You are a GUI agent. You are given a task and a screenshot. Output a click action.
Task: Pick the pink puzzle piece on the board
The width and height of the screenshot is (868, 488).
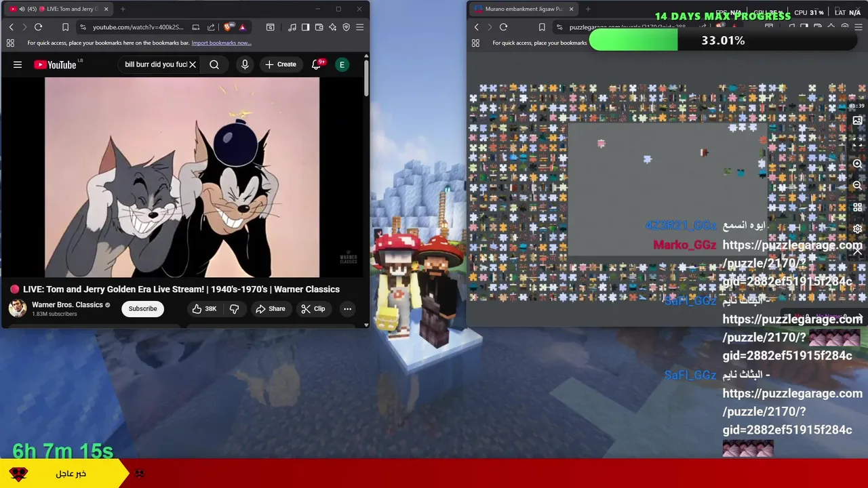pyautogui.click(x=601, y=143)
